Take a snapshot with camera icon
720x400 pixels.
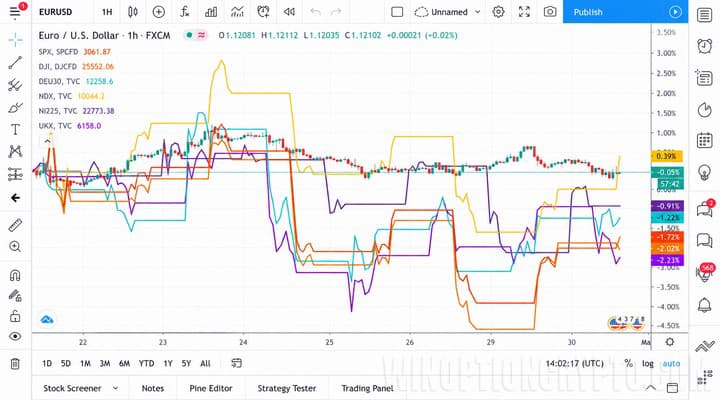point(550,12)
